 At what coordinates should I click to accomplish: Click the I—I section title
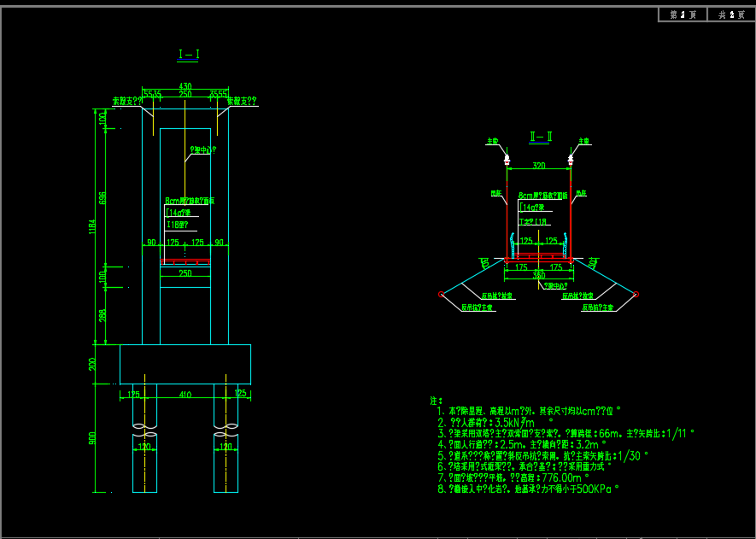(x=189, y=55)
